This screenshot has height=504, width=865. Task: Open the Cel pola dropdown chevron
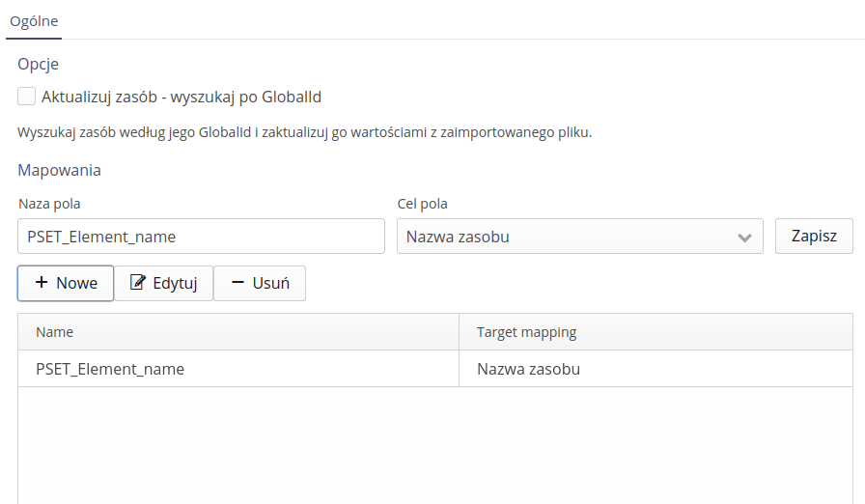[744, 237]
